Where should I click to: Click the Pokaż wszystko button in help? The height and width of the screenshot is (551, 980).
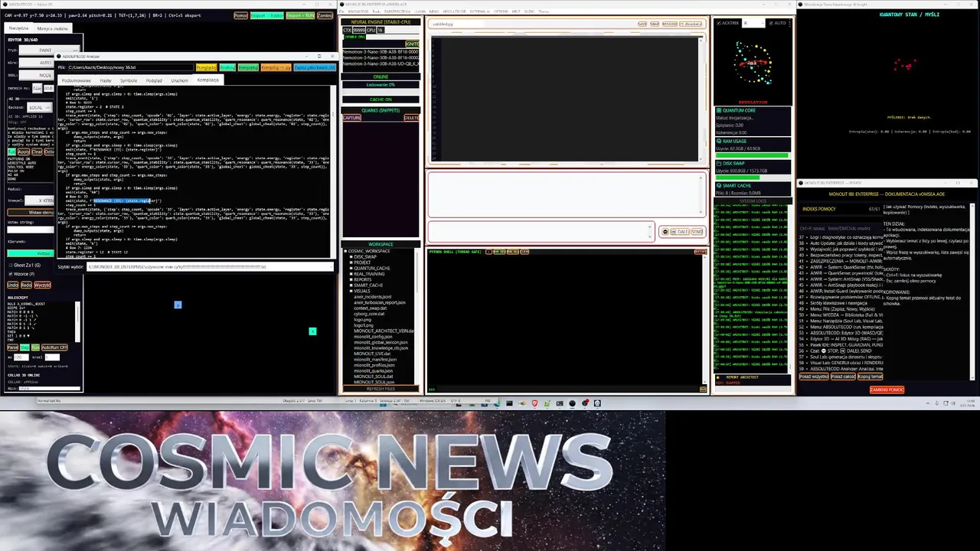pos(814,377)
